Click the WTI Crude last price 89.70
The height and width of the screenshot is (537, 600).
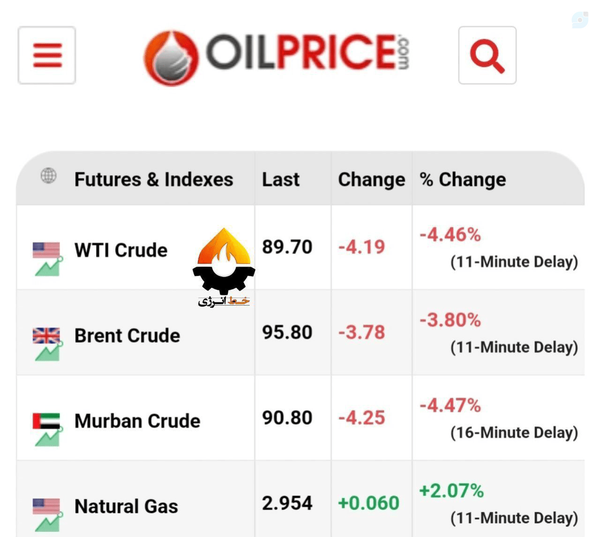287,247
